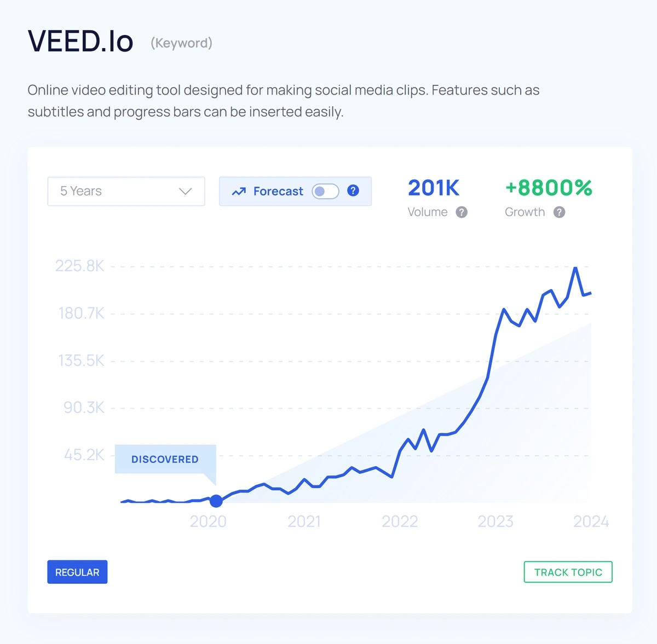The width and height of the screenshot is (657, 644).
Task: Click the Growth help question mark icon
Action: click(559, 212)
